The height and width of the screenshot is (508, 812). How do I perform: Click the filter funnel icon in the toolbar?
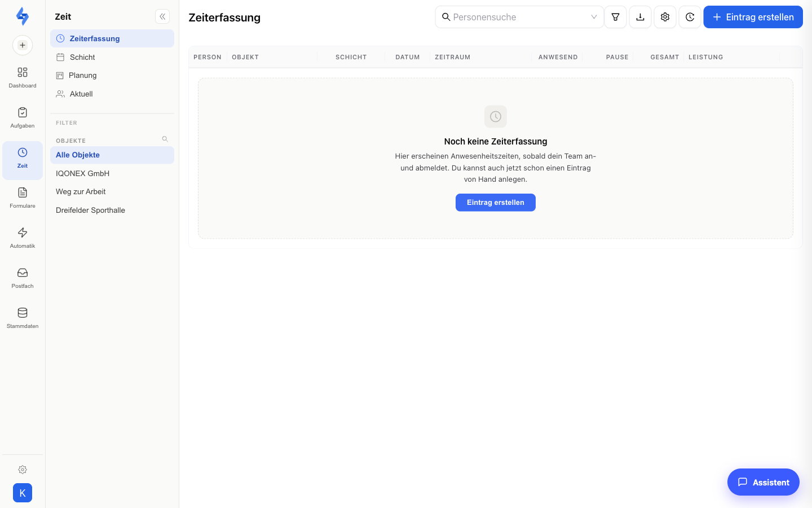coord(616,17)
